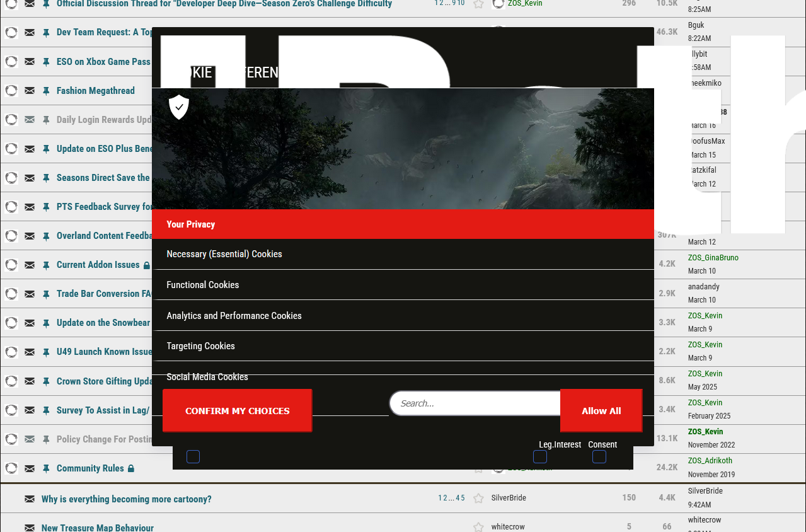Tick the Leg.Interest checkbox
This screenshot has width=806, height=532.
pos(540,457)
